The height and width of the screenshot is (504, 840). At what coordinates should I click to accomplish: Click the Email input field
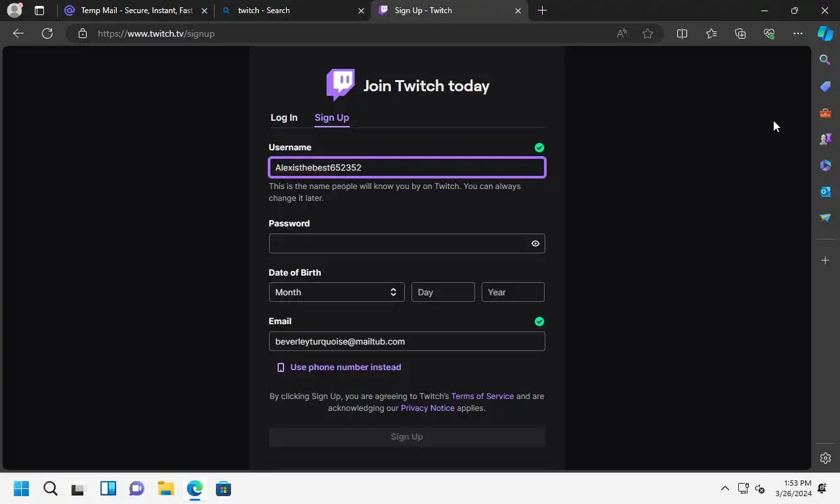coord(407,341)
